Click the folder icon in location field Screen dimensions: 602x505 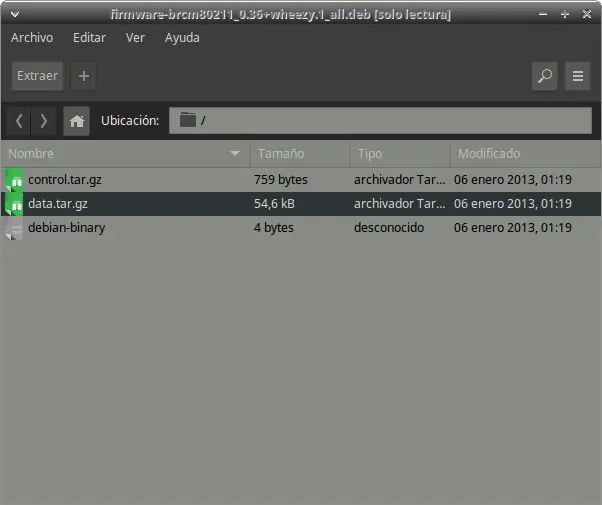click(x=188, y=120)
